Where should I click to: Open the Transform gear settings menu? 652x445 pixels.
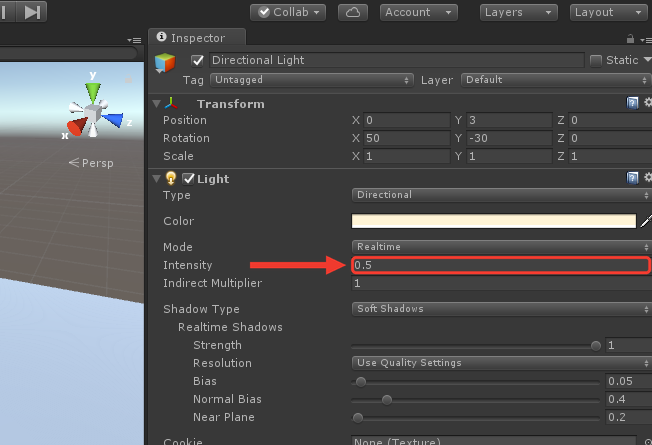648,102
